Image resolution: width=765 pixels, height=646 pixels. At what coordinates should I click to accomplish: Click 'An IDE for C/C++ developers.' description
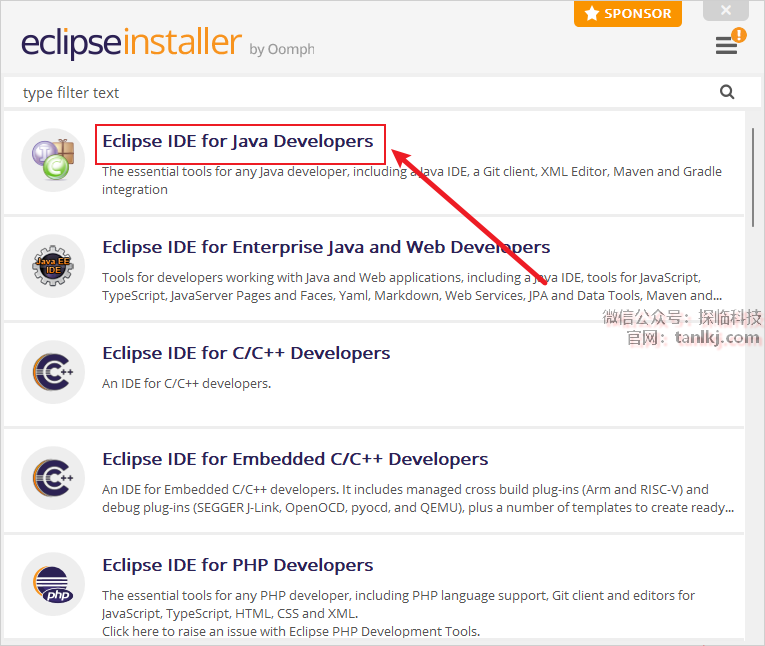(x=186, y=384)
